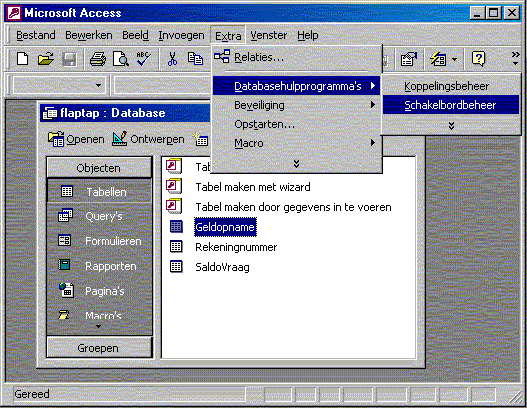Open the first toolbar combo box dropdown
The width and height of the screenshot is (527, 408).
98,85
